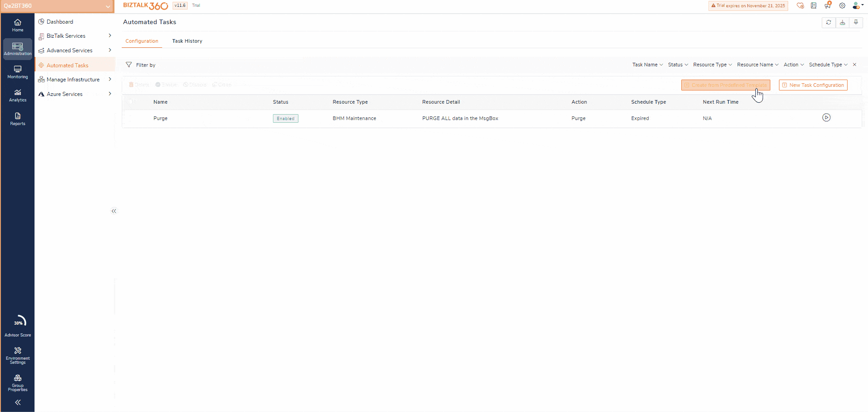Open the Analytics section
This screenshot has height=412, width=868.
18,95
